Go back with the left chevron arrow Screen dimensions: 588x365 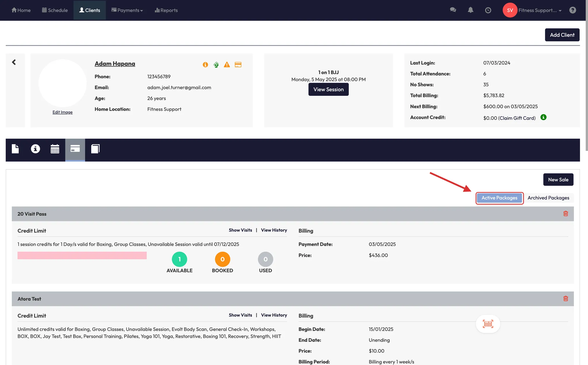pyautogui.click(x=14, y=62)
